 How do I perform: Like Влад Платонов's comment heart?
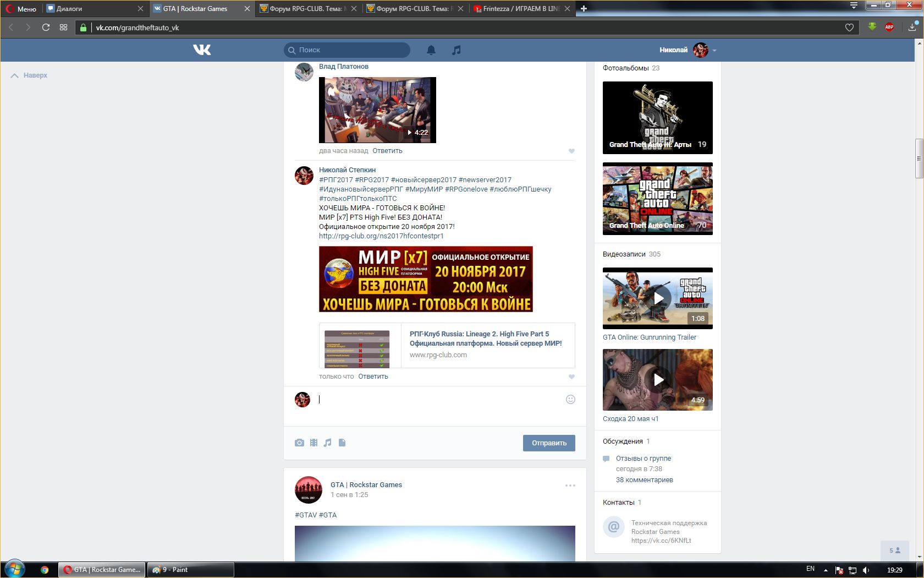tap(571, 151)
